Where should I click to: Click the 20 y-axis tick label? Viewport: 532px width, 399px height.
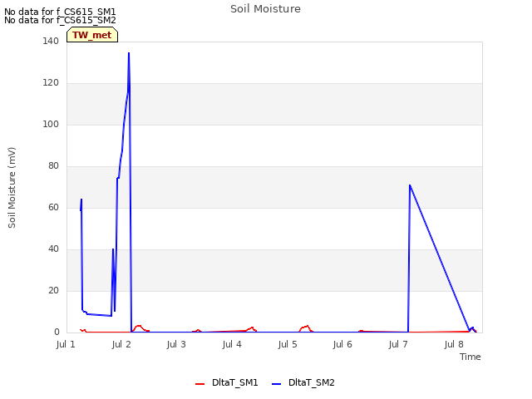tap(53, 290)
